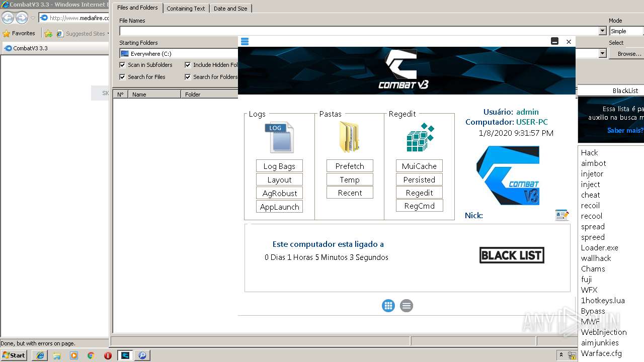Viewport: 644px width, 362px height.
Task: Click the IE forward arrow button
Action: point(22,18)
